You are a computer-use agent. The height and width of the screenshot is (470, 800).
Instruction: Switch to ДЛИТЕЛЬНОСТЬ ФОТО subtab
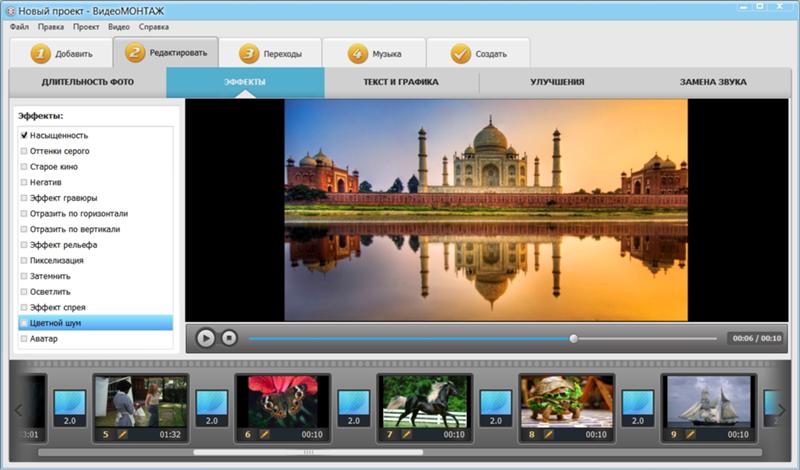pyautogui.click(x=88, y=82)
